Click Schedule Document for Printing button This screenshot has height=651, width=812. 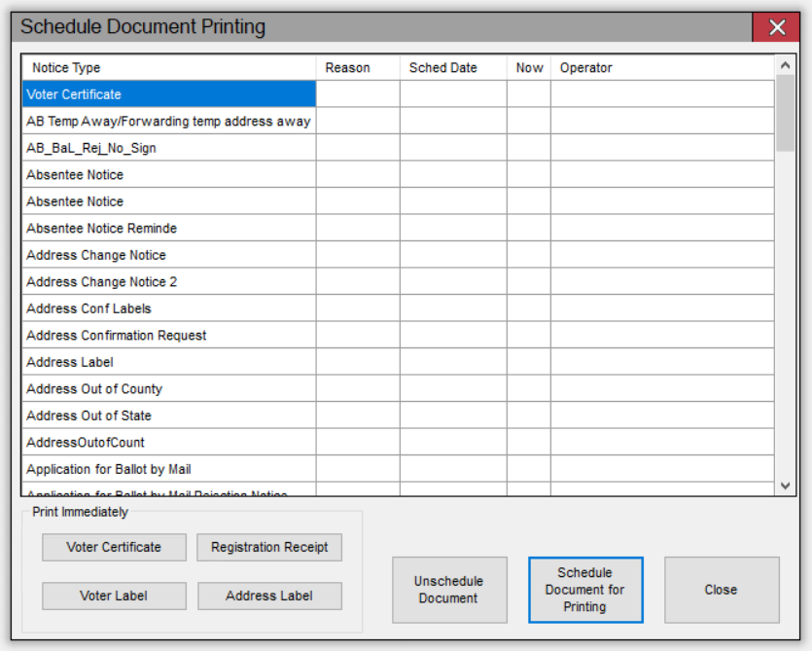[x=585, y=590]
